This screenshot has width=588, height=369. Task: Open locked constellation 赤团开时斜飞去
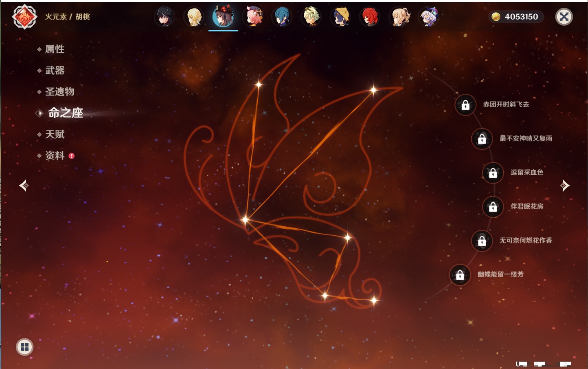point(465,105)
